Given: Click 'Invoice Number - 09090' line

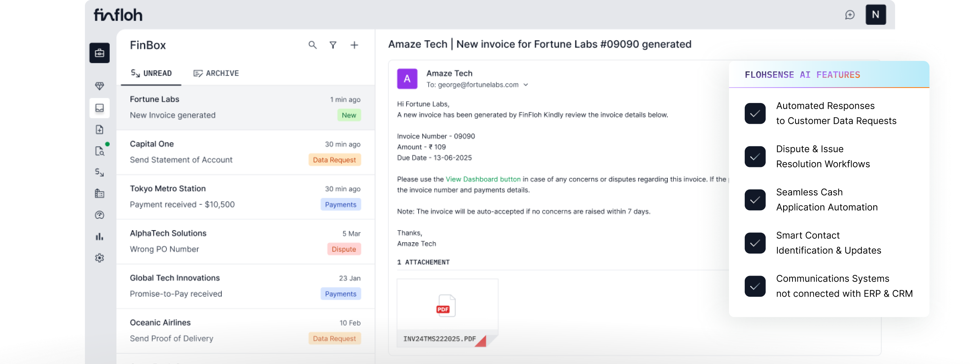Looking at the screenshot, I should 436,136.
